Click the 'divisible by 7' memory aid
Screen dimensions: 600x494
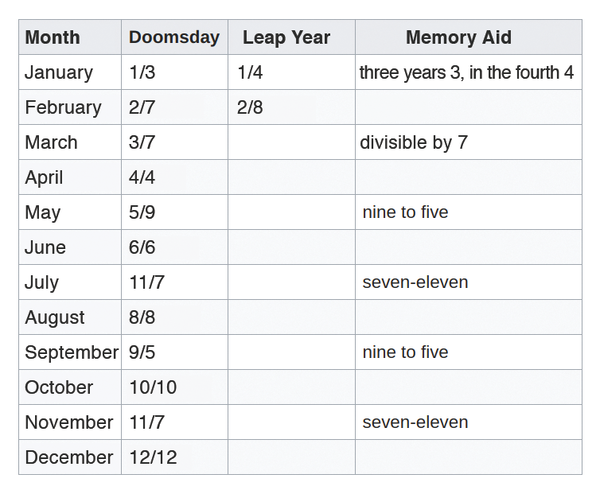(413, 143)
